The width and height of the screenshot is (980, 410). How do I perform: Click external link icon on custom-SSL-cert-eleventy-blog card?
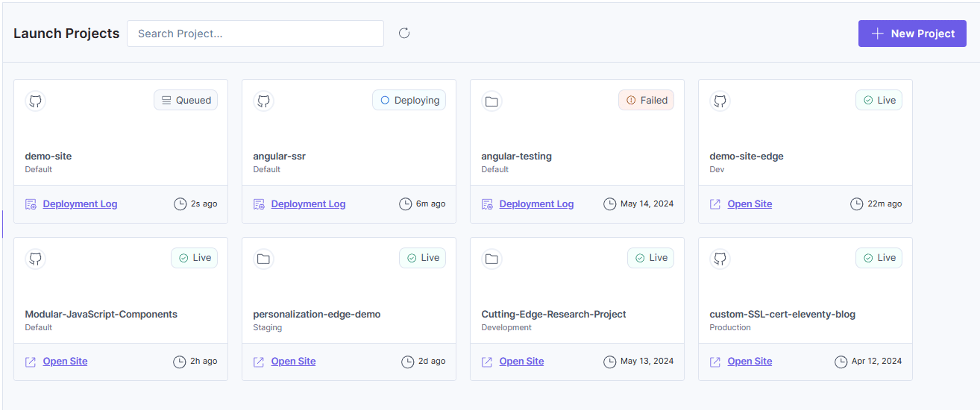[715, 362]
